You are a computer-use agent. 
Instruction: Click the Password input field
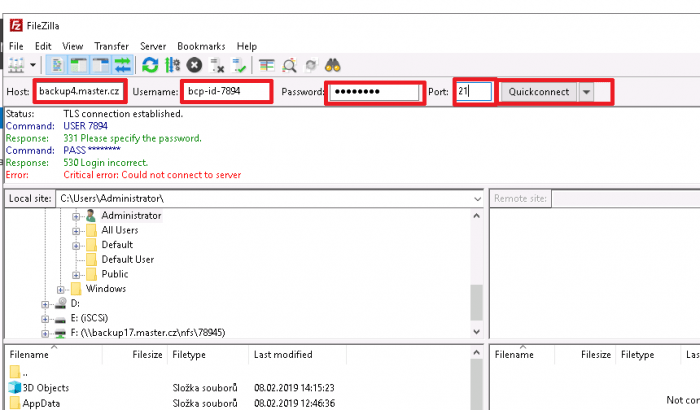coord(374,92)
